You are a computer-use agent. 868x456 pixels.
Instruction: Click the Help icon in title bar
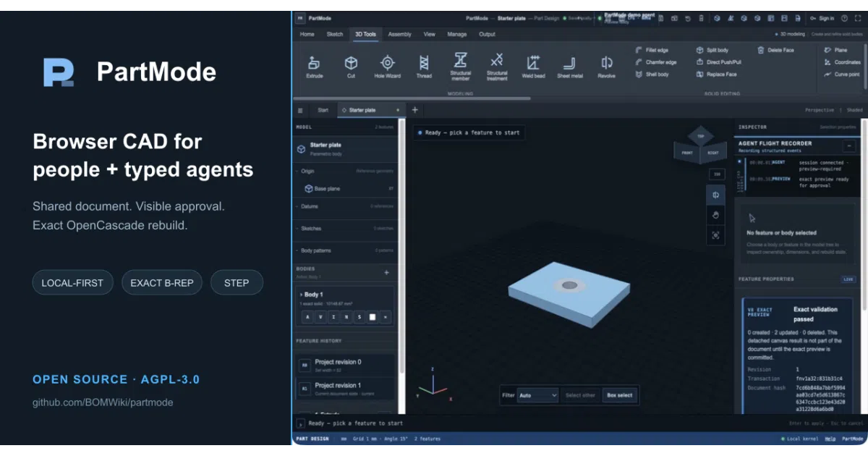(x=844, y=18)
